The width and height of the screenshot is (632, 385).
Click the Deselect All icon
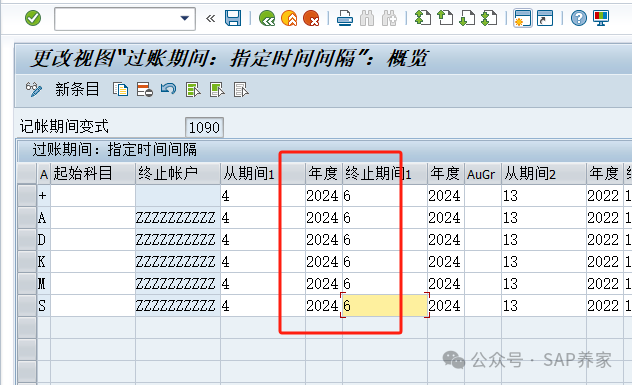coord(241,89)
